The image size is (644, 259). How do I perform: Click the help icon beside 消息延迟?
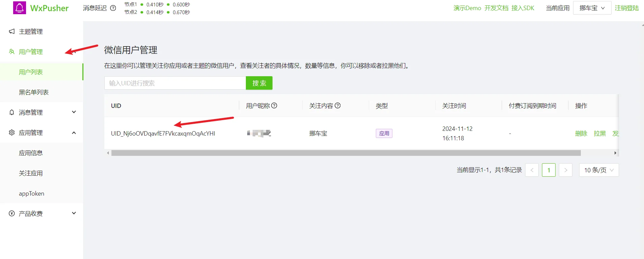pos(113,8)
